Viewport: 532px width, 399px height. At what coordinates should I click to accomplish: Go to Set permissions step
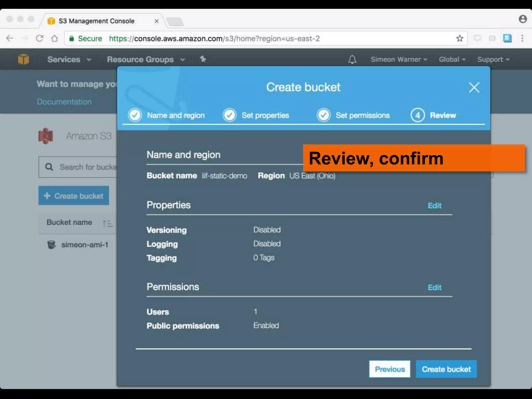(x=353, y=115)
